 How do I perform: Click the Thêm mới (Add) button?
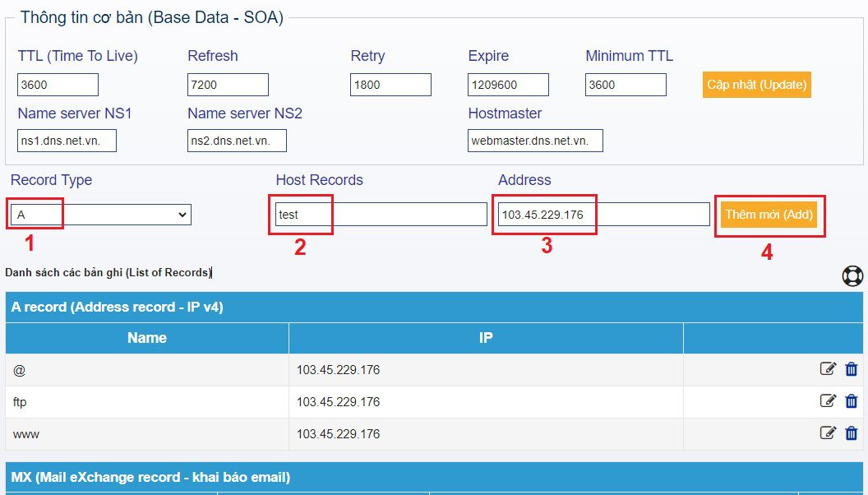pos(769,215)
